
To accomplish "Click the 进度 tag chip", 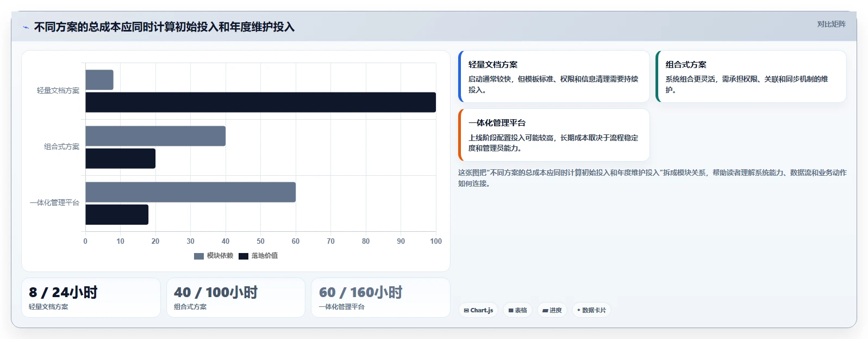I will tap(552, 310).
